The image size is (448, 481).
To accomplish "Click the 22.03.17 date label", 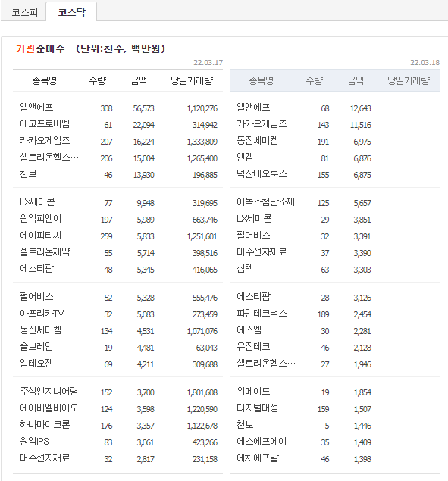I will (208, 63).
